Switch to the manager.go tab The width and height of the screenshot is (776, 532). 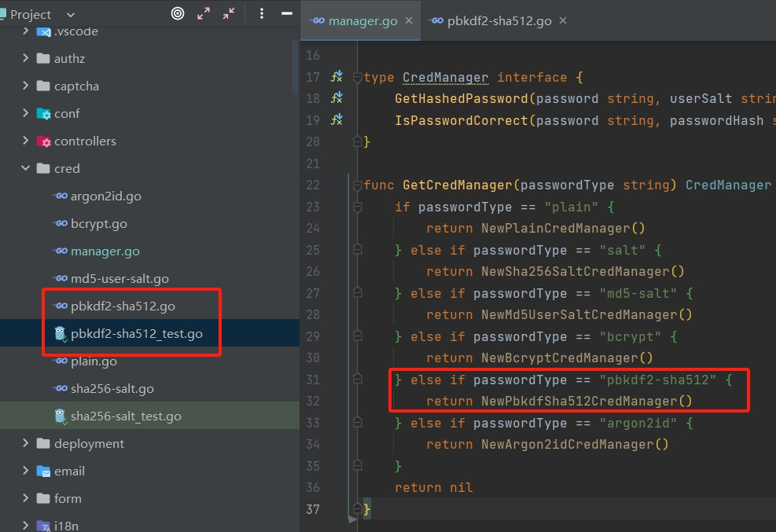(360, 20)
